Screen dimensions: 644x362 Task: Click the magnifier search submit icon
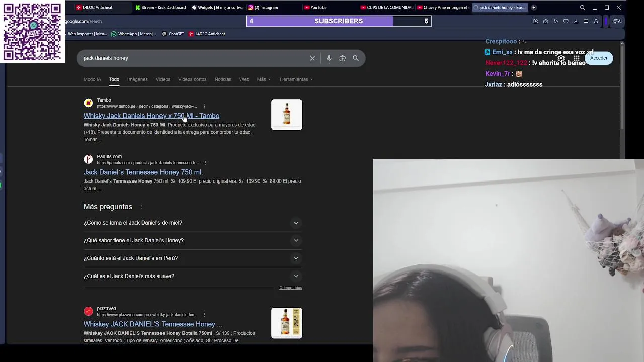356,58
